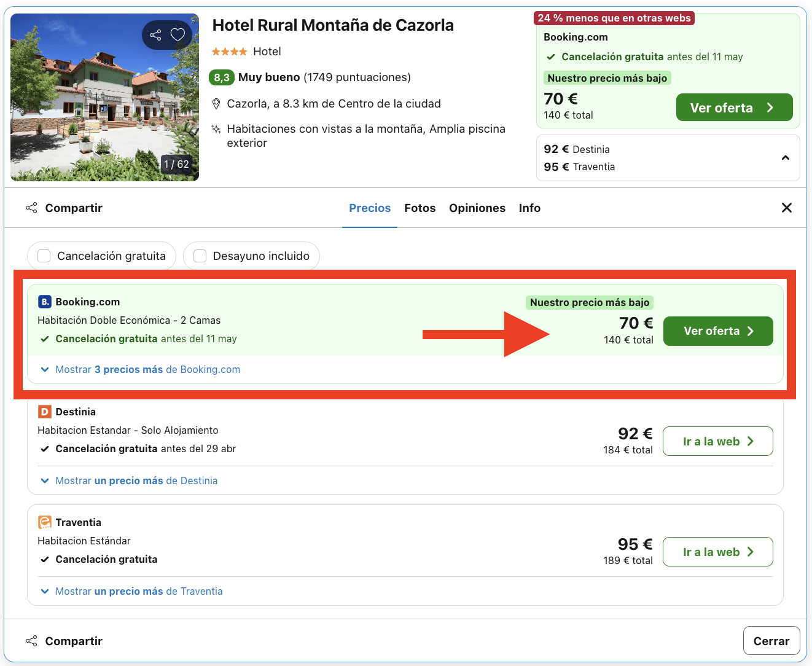Screen dimensions: 812x666
Task: Click the amenities sparkle icon beside room description
Action: [216, 129]
